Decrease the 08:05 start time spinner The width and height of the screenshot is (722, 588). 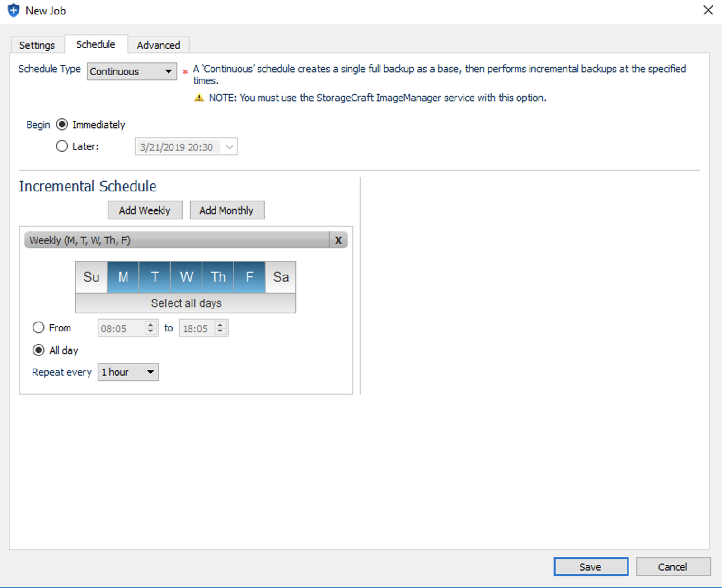click(151, 332)
